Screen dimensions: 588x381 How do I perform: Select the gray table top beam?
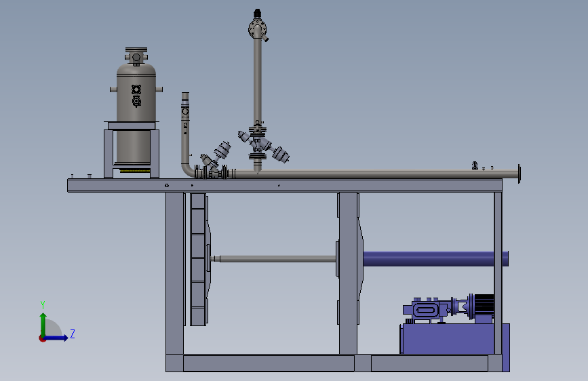click(x=285, y=186)
